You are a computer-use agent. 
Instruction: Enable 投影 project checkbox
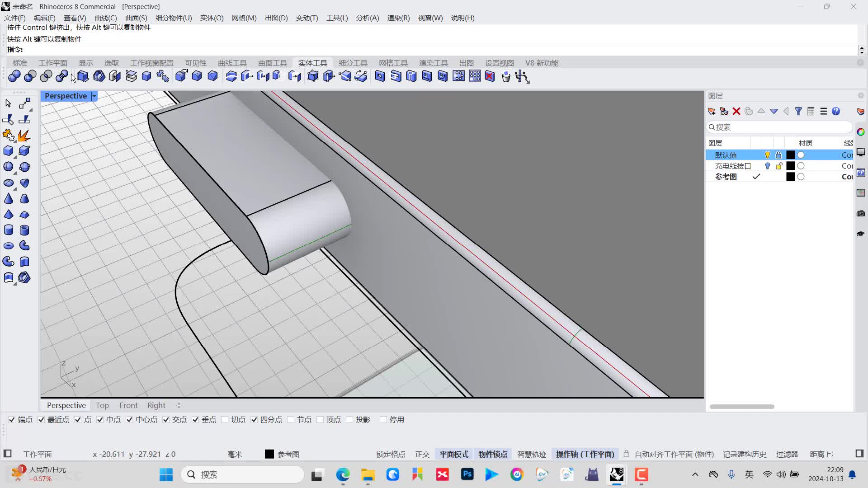pyautogui.click(x=349, y=420)
